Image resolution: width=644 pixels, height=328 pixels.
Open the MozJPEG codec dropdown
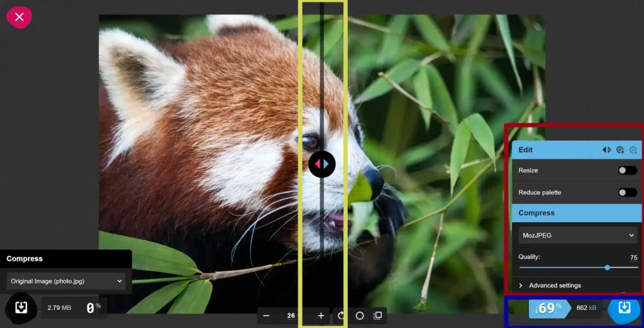pos(578,235)
